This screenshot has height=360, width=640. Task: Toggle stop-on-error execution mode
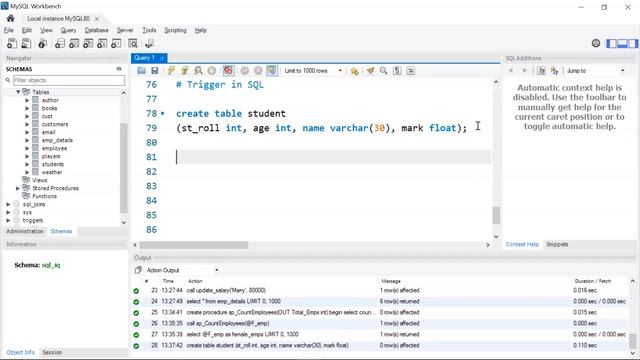pos(228,71)
